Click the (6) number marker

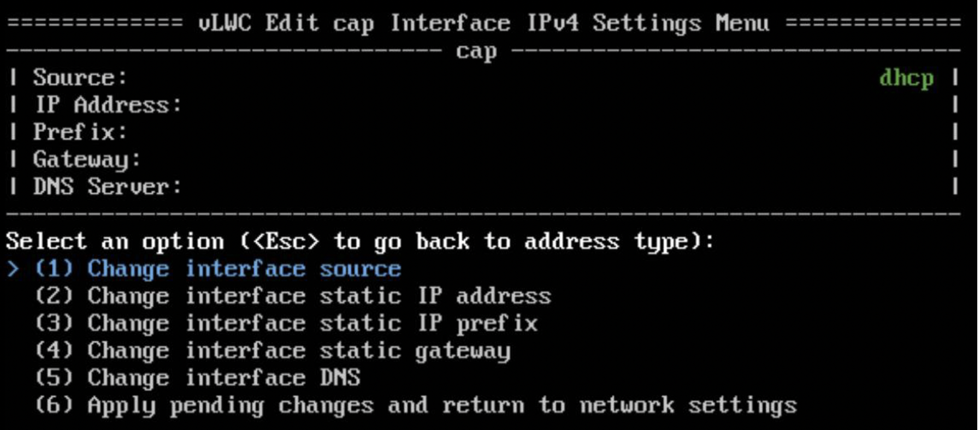click(x=54, y=405)
